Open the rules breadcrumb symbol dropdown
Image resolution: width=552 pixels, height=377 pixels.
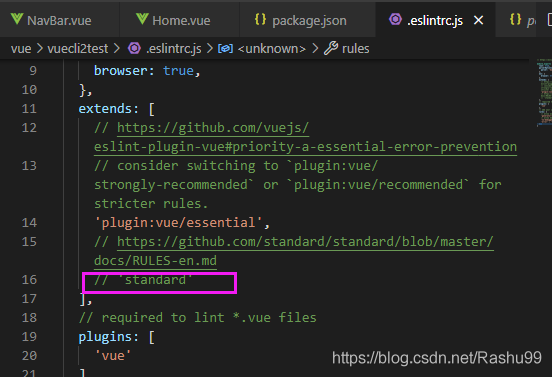[356, 49]
